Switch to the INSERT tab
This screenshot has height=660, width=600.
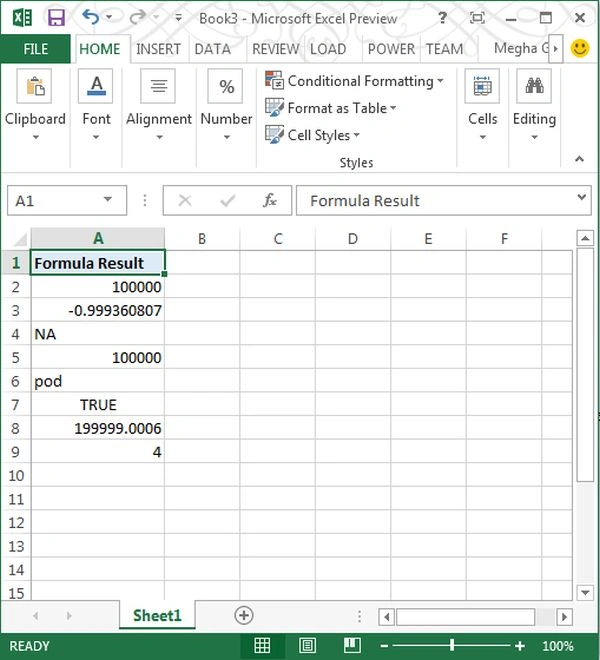[x=158, y=49]
